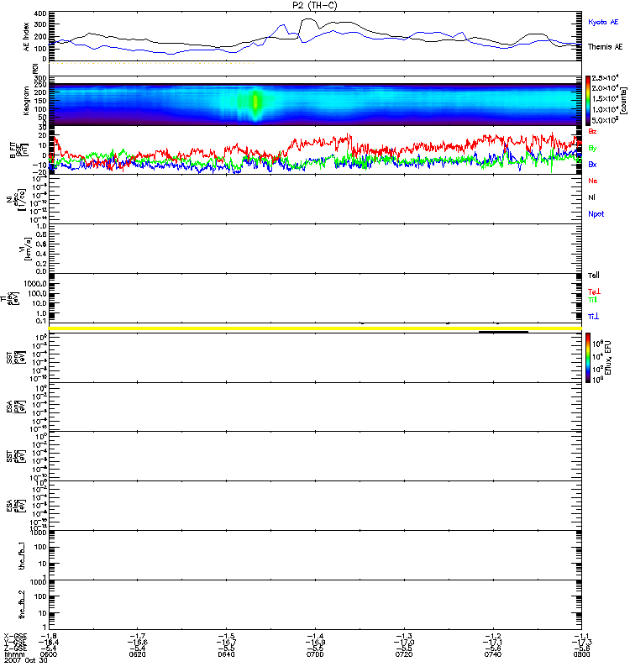
Task: Click the 0620 time tick label
Action: [x=137, y=654]
